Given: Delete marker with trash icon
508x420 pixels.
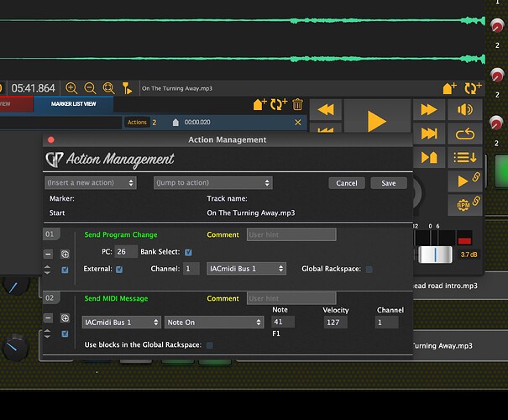Looking at the screenshot, I should click(x=297, y=104).
